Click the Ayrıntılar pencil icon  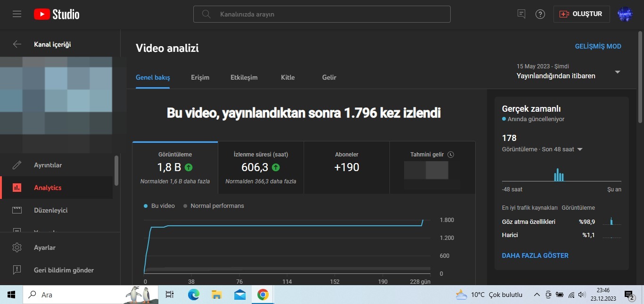click(17, 165)
